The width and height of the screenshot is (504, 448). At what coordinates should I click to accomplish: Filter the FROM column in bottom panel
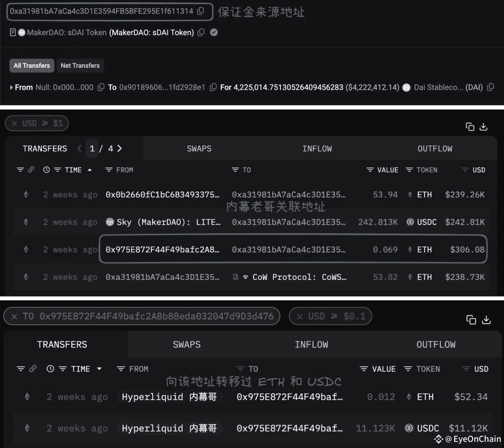(x=121, y=369)
